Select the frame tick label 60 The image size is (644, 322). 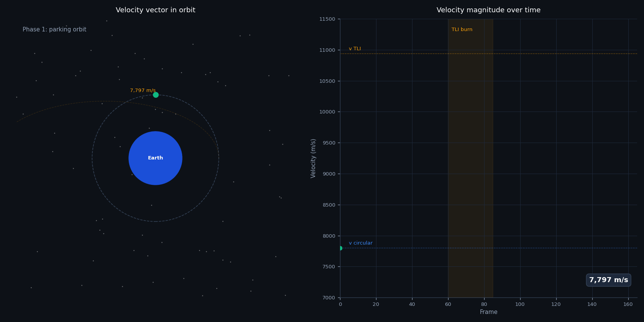click(x=448, y=304)
